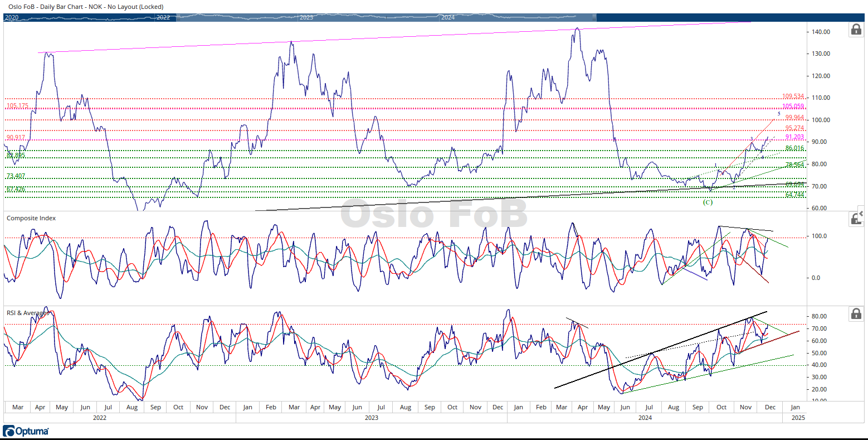Click 0.0 on the Composite Index axis

816,278
